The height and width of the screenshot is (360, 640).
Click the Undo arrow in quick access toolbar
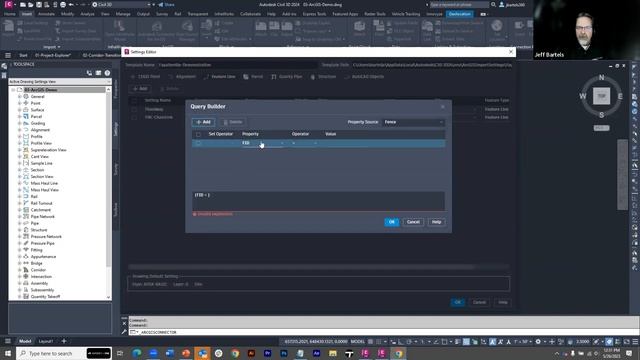tap(71, 4)
